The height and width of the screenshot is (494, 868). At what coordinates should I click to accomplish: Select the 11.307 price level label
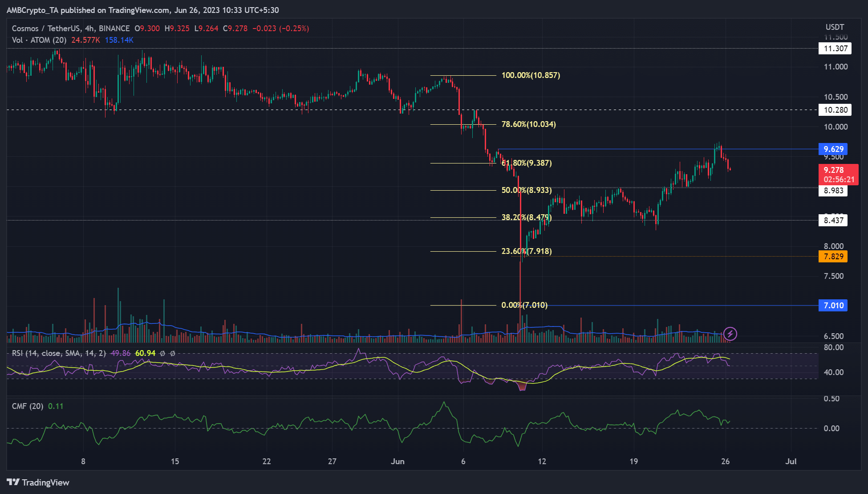(835, 49)
